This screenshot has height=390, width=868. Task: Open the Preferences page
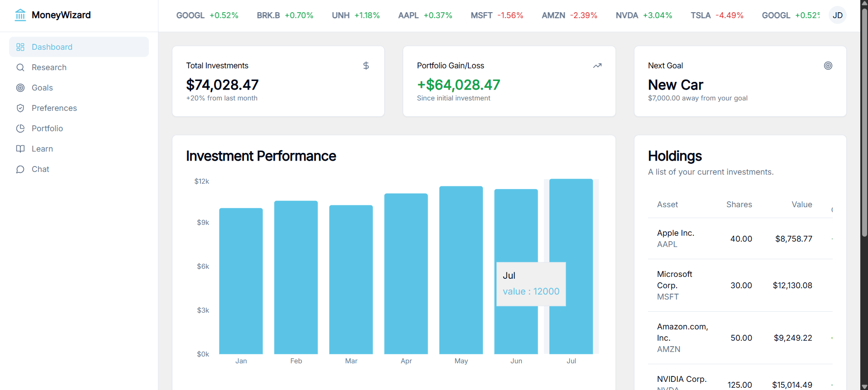[79, 108]
